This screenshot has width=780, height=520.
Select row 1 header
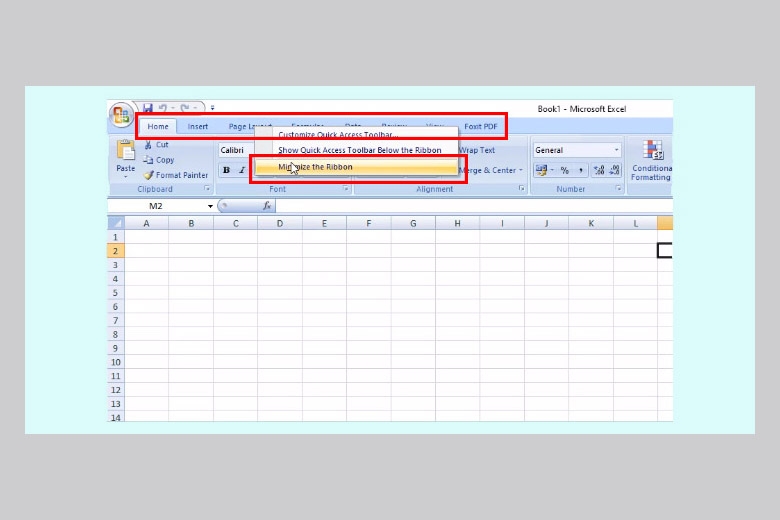pos(115,237)
